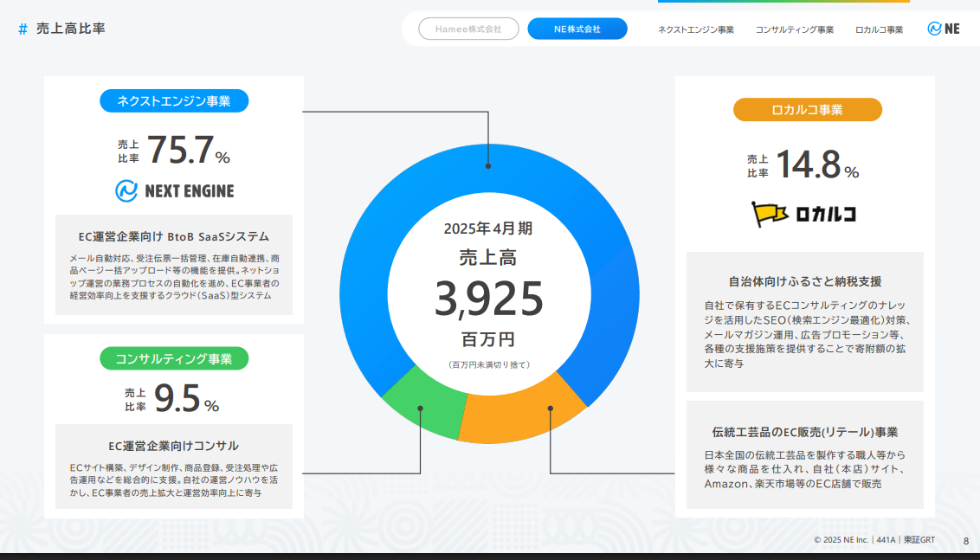Select the Hamee株式会社 pill button

pyautogui.click(x=468, y=29)
